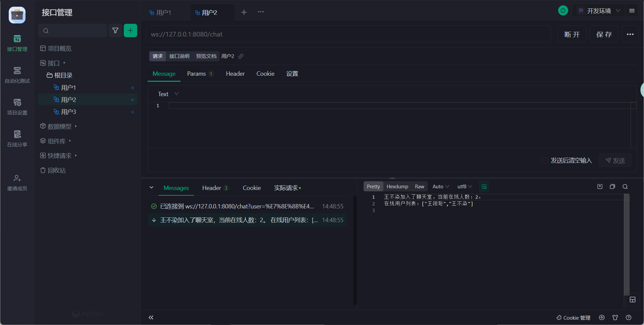Search within the response panel
The height and width of the screenshot is (325, 644).
[x=625, y=186]
